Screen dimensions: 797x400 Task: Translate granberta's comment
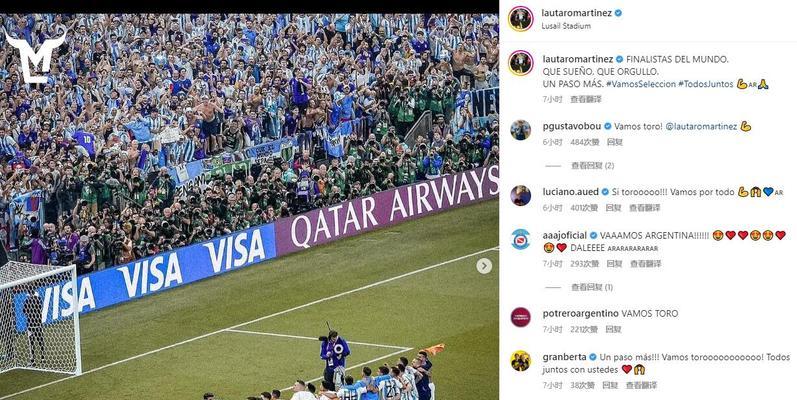pyautogui.click(x=641, y=385)
